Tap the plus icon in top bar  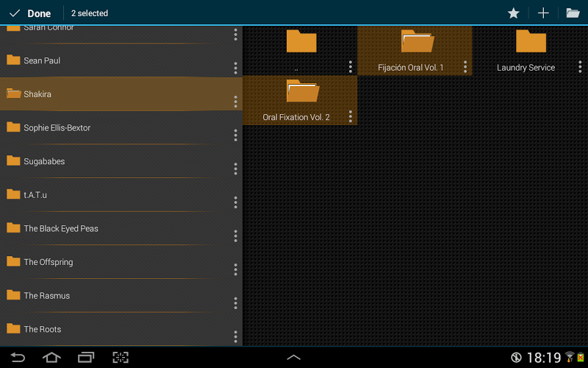click(x=543, y=13)
